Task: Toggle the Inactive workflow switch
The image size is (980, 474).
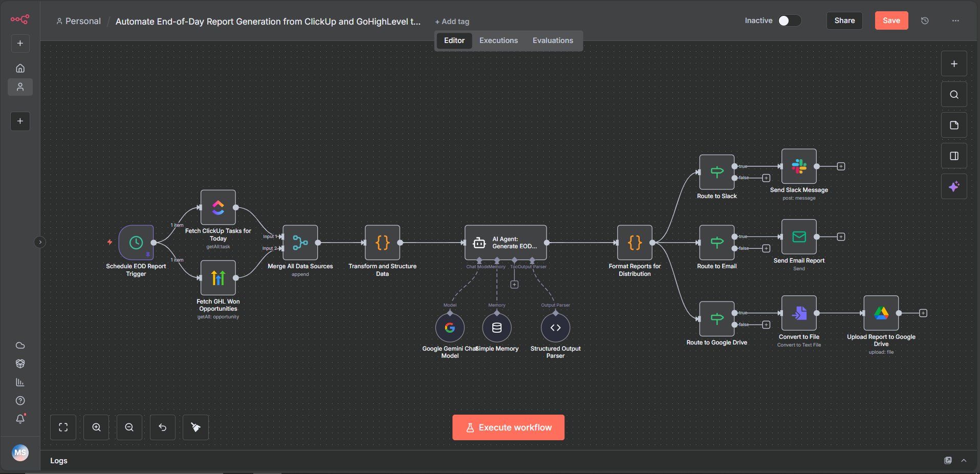Action: (x=789, y=20)
